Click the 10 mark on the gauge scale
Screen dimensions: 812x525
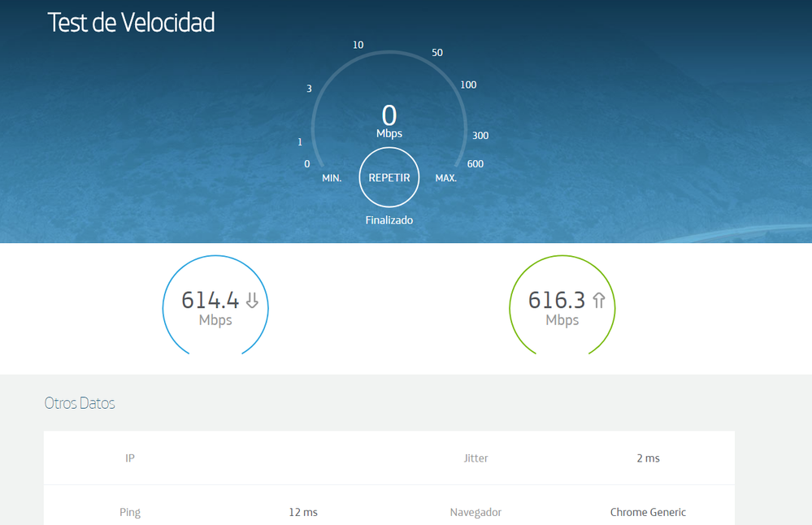coord(358,45)
